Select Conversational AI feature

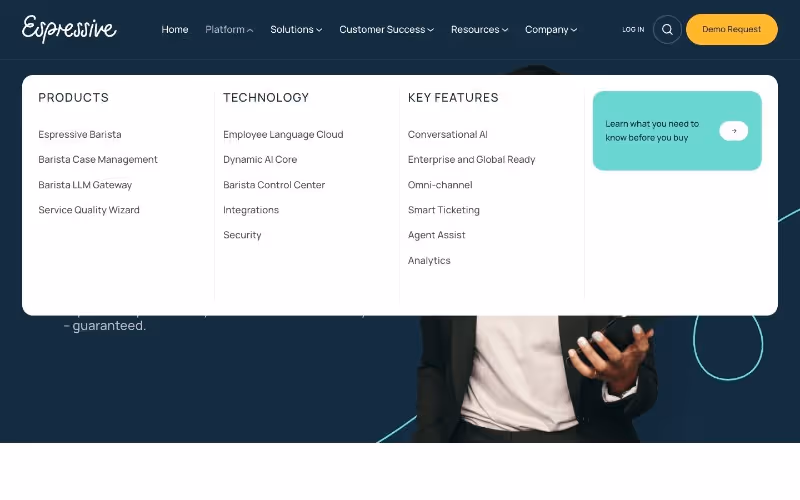click(447, 134)
